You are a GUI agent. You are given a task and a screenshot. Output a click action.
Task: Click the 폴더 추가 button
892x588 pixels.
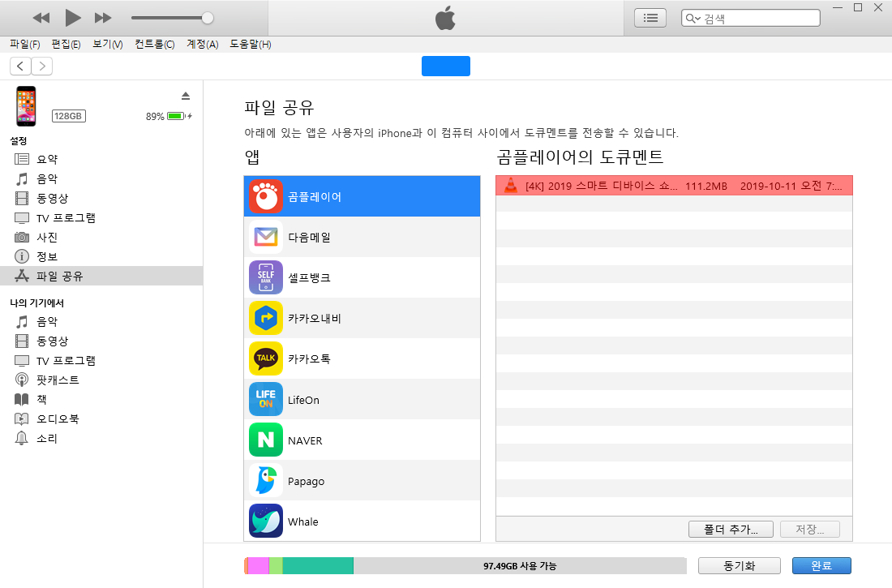tap(731, 528)
